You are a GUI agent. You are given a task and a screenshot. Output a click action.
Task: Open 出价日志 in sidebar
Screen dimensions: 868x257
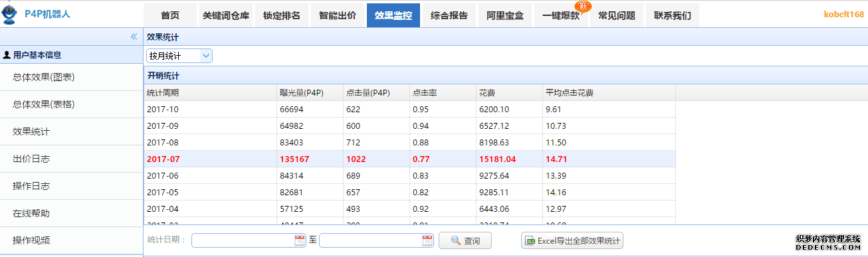point(71,159)
